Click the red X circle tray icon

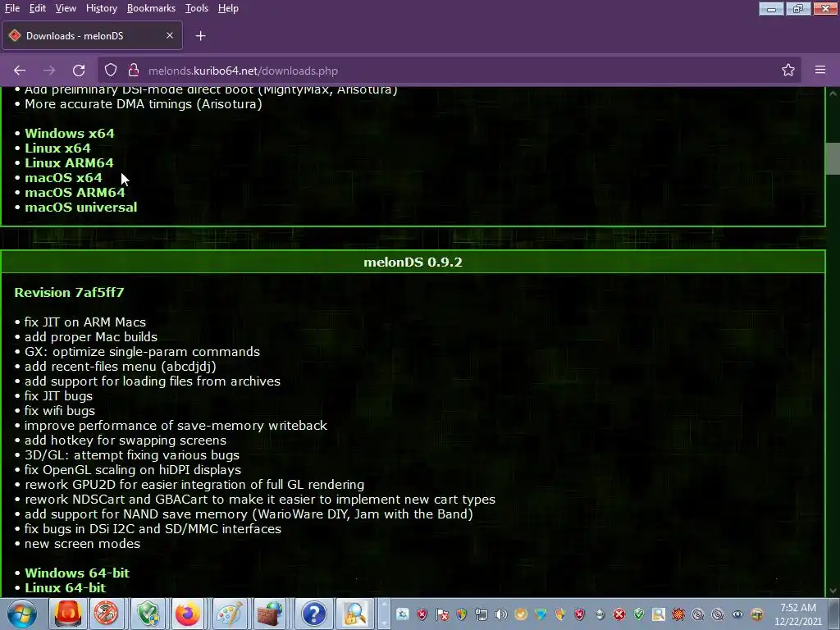tap(619, 614)
